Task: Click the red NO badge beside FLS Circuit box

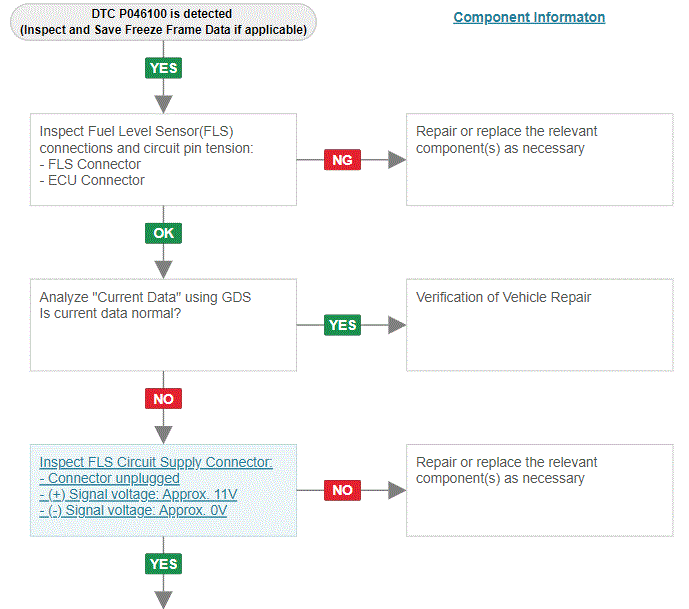Action: pyautogui.click(x=342, y=490)
